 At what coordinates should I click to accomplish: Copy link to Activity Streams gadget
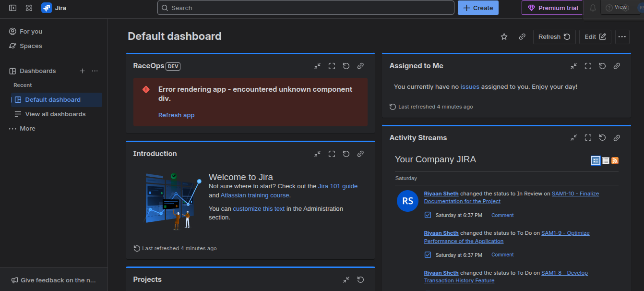617,138
